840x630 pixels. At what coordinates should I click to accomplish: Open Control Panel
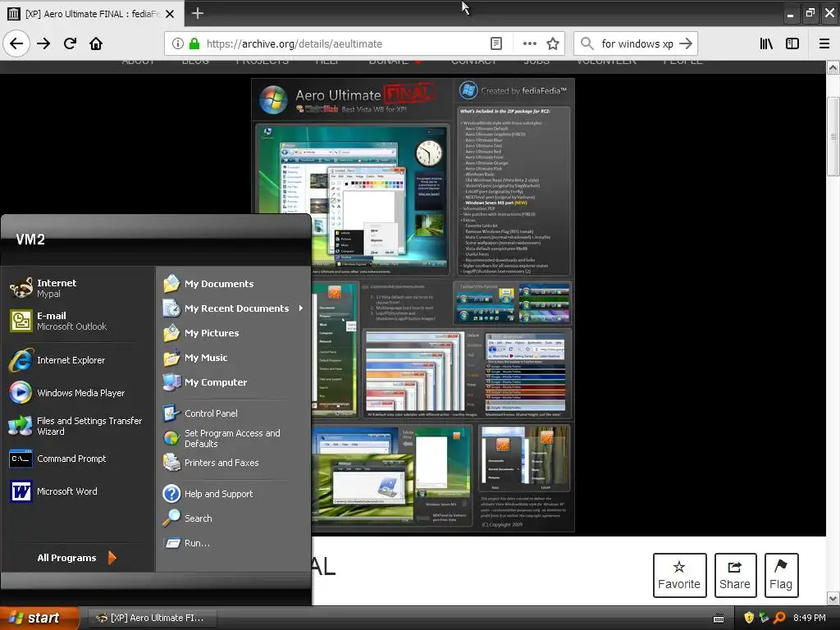[234, 413]
